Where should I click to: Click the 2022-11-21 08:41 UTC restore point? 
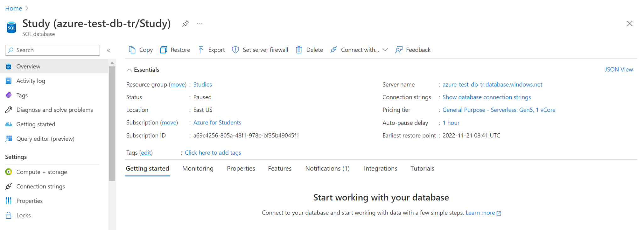tap(471, 135)
